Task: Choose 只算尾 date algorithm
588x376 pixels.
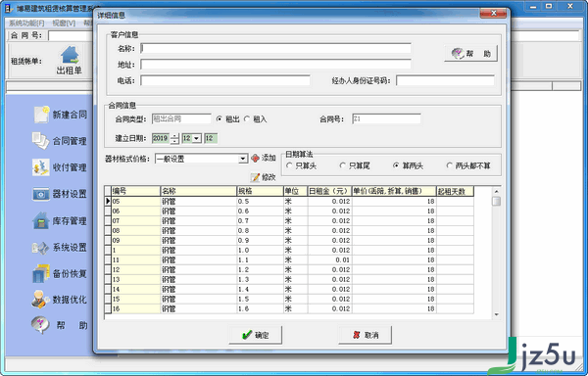Action: [x=342, y=165]
